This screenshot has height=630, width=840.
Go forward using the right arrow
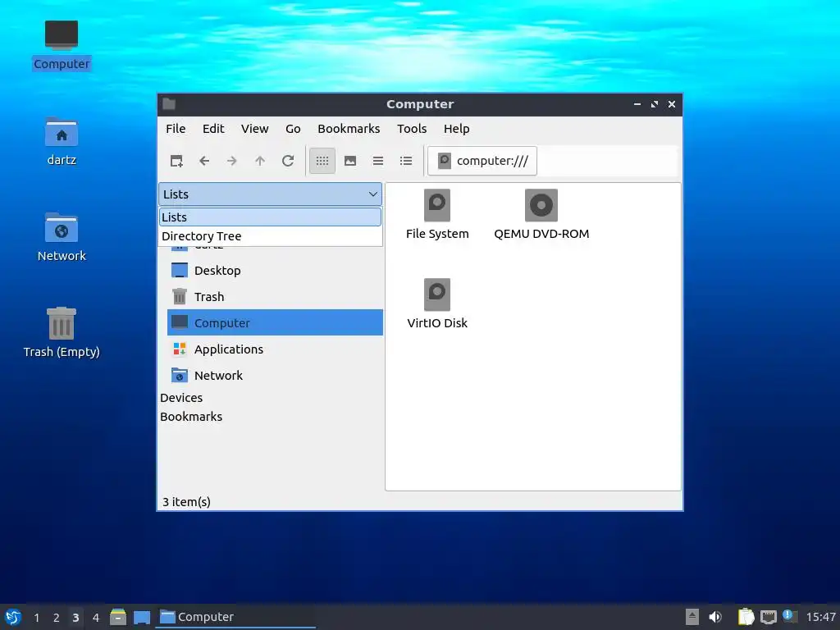[x=232, y=161]
